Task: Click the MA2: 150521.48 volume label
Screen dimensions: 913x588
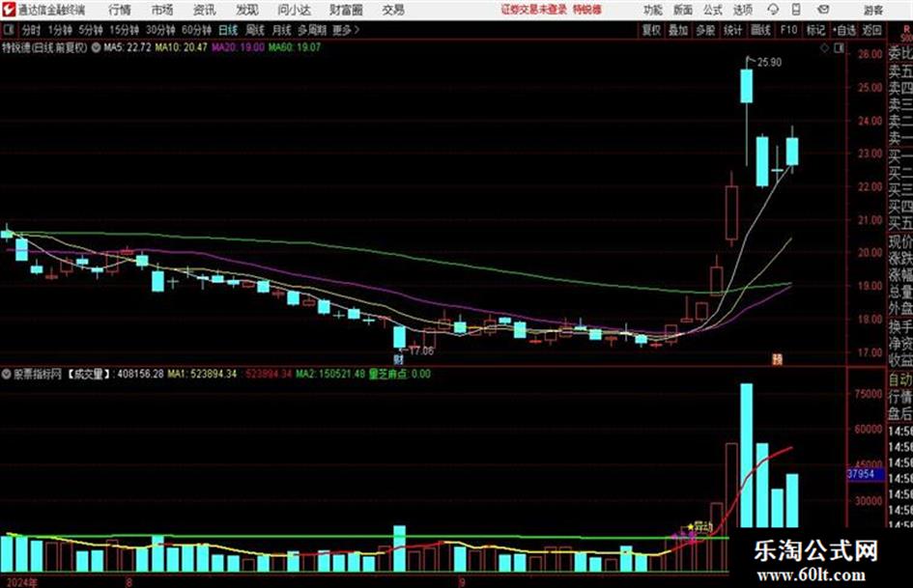Action: pos(330,374)
